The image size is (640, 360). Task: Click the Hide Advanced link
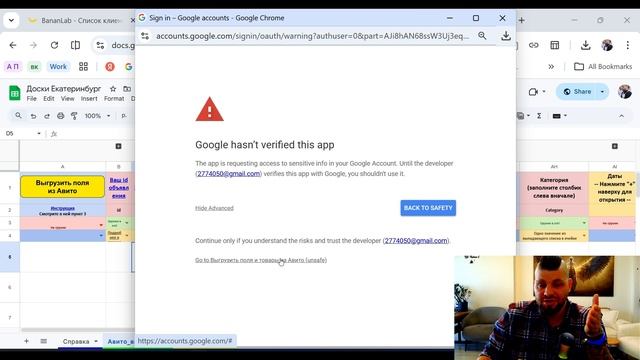(x=214, y=208)
